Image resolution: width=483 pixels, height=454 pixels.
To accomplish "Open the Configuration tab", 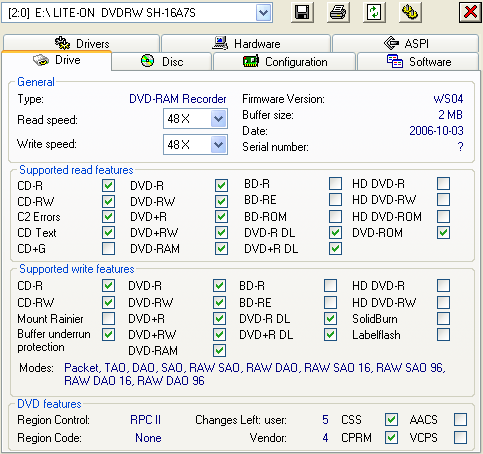I will 284,61.
